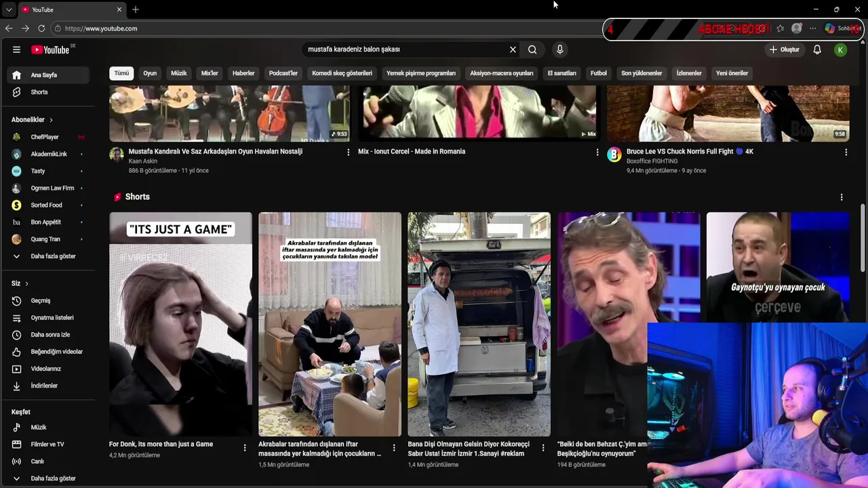Open AkademikLink subscription
Viewport: 868px width, 488px height.
tap(48, 154)
